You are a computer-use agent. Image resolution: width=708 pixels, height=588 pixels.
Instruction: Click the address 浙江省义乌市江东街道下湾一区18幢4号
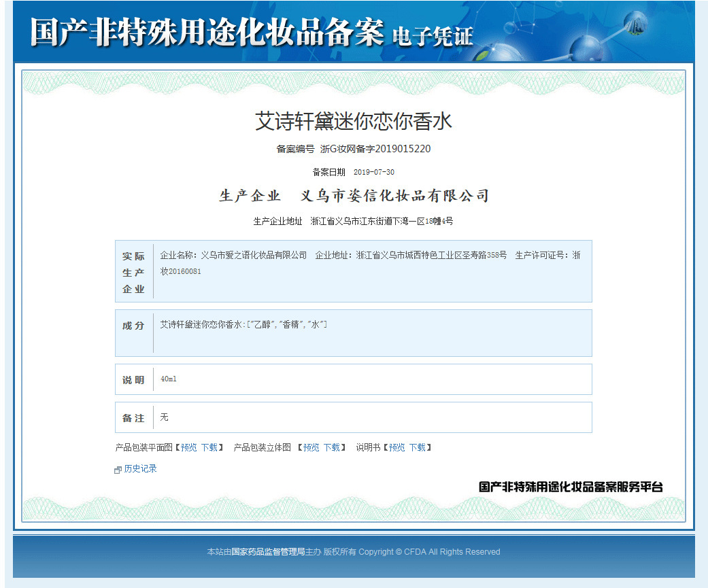[382, 221]
